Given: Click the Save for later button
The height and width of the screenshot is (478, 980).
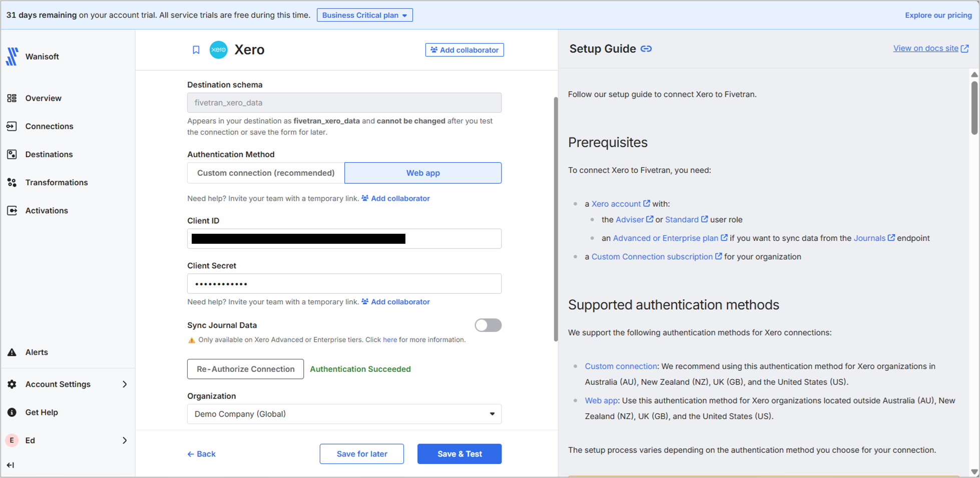Looking at the screenshot, I should (x=362, y=454).
